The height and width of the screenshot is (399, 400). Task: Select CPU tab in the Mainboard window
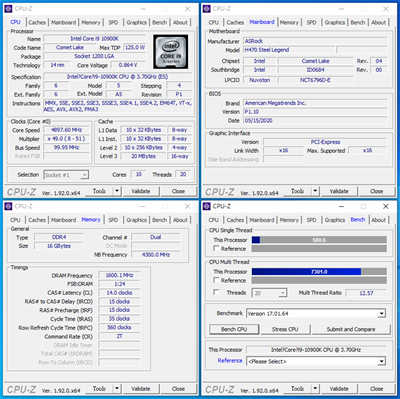(x=213, y=22)
